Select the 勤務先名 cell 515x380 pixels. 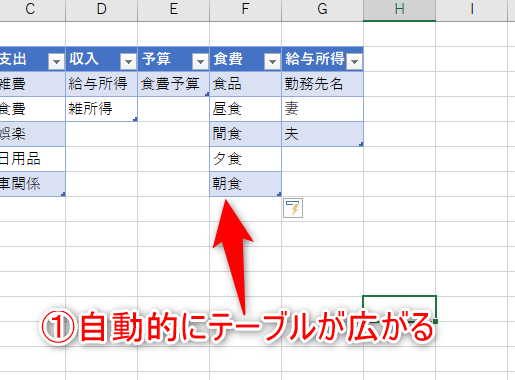(x=322, y=84)
